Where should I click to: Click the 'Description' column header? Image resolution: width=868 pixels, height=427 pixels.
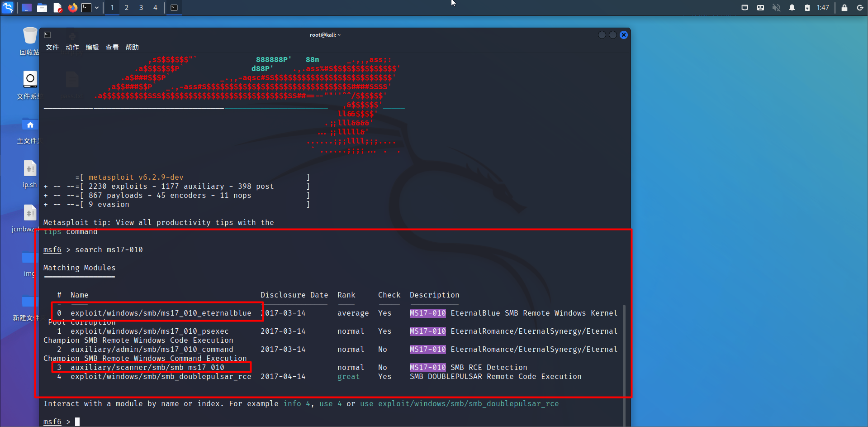[x=435, y=295]
